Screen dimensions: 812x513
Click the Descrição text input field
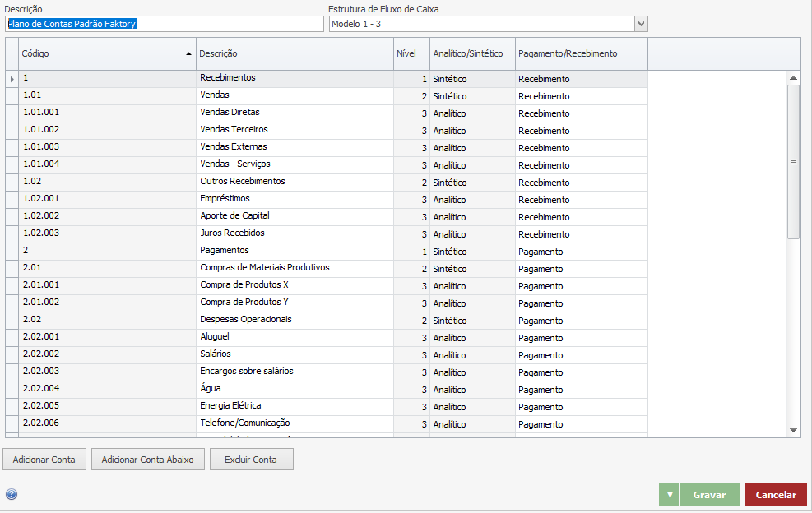tap(164, 24)
